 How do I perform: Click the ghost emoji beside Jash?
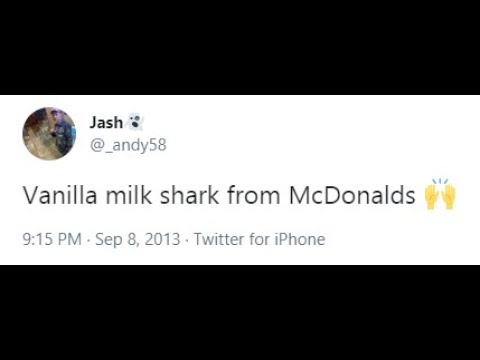coord(135,122)
